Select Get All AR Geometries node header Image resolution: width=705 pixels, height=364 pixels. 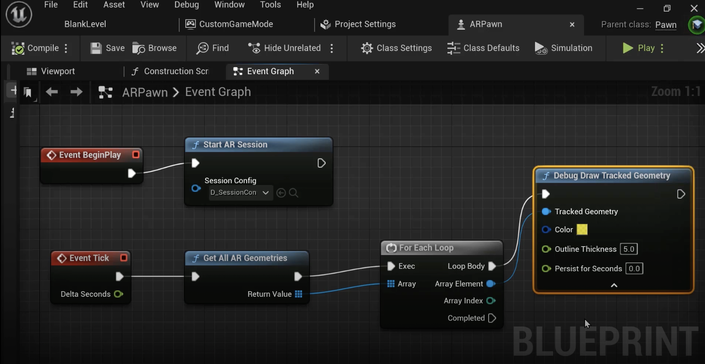(247, 258)
